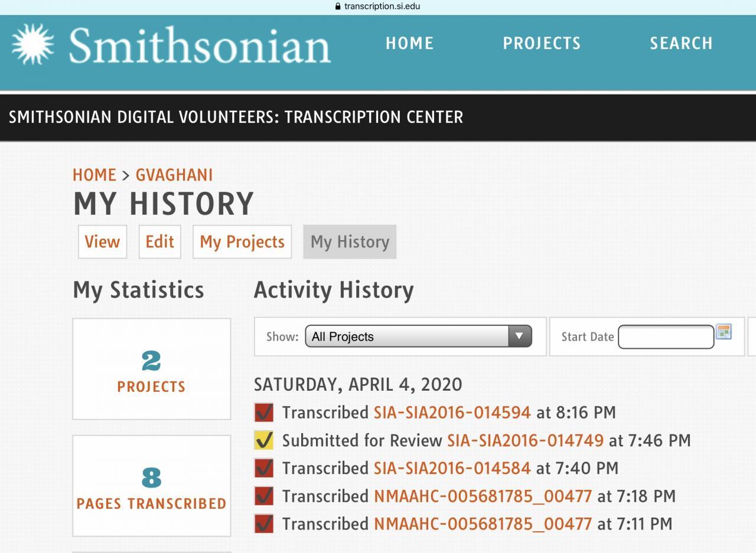756x553 pixels.
Task: Click the red checkmark beside SIA-SIA2016-014594
Action: [263, 413]
